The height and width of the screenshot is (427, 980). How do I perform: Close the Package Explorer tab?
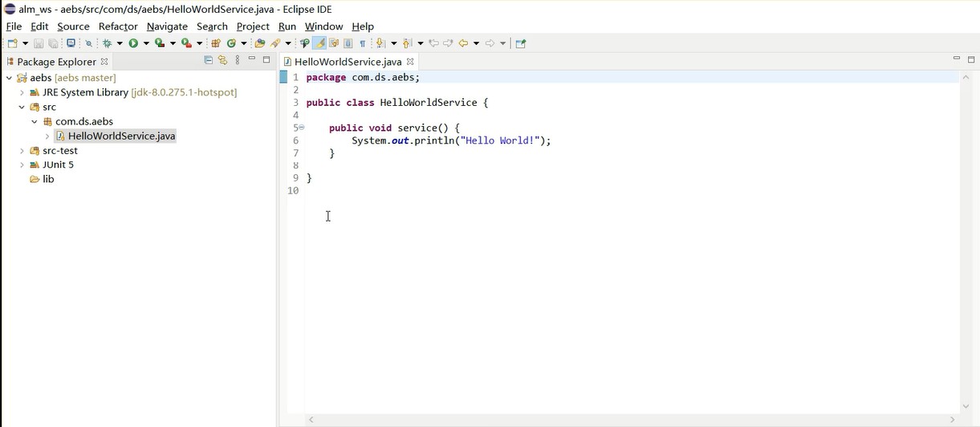104,62
